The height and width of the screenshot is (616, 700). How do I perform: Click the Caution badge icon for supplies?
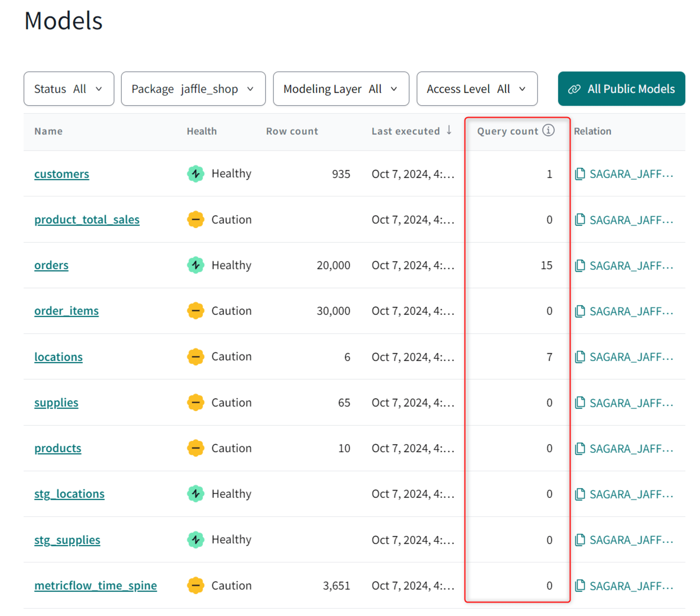click(x=196, y=402)
